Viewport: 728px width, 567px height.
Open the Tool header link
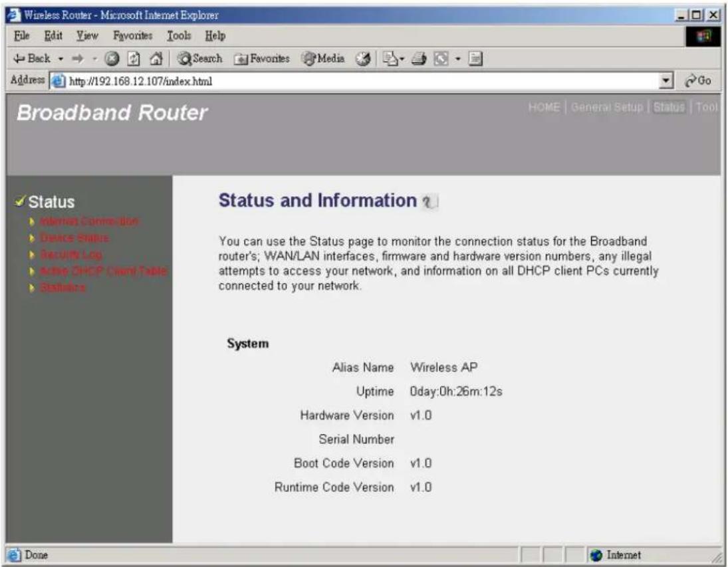pos(707,107)
